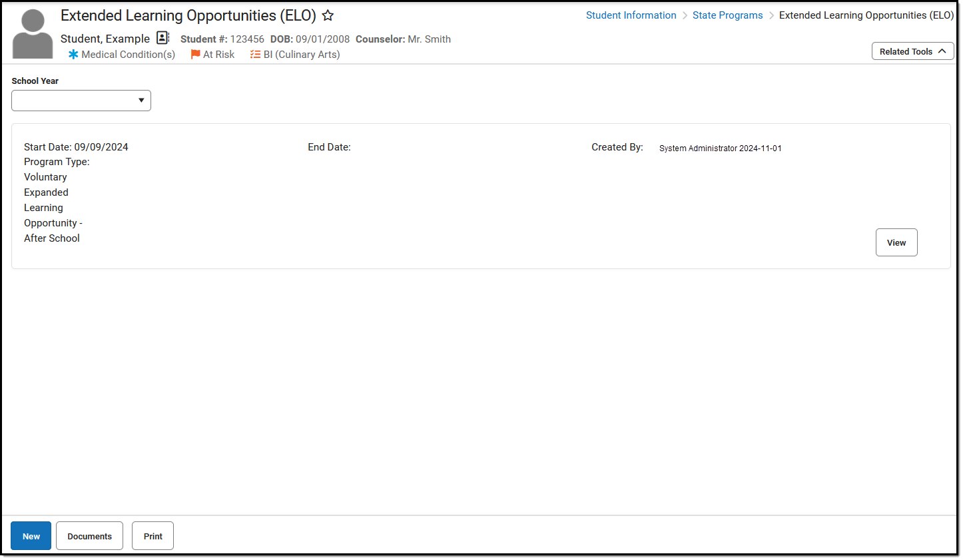Click the current ELO breadcrumb text
This screenshot has height=560, width=963.
point(866,15)
